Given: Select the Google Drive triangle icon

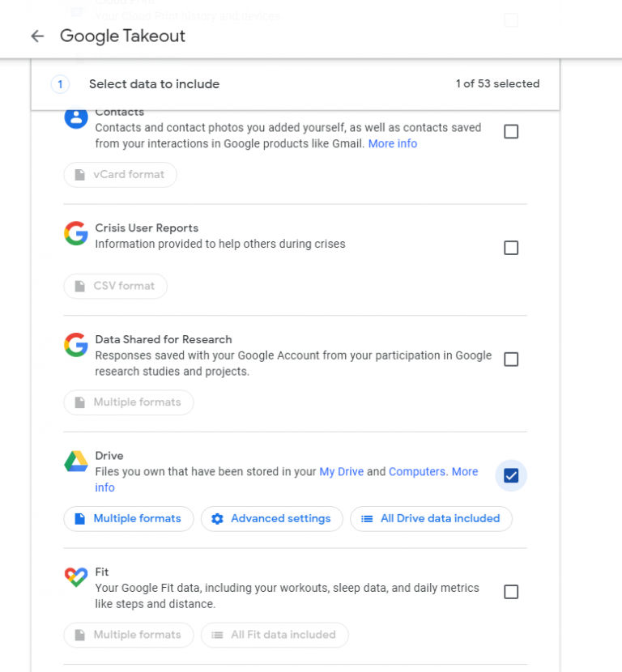Looking at the screenshot, I should 75,461.
